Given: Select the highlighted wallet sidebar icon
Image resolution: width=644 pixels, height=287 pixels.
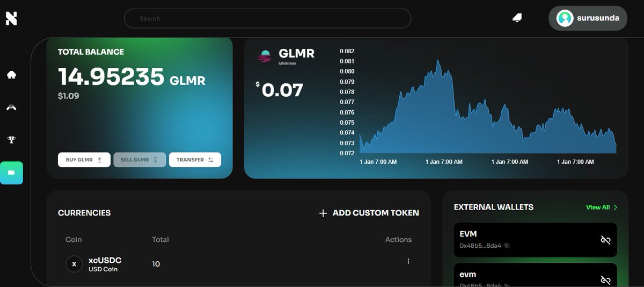Looking at the screenshot, I should 11,173.
